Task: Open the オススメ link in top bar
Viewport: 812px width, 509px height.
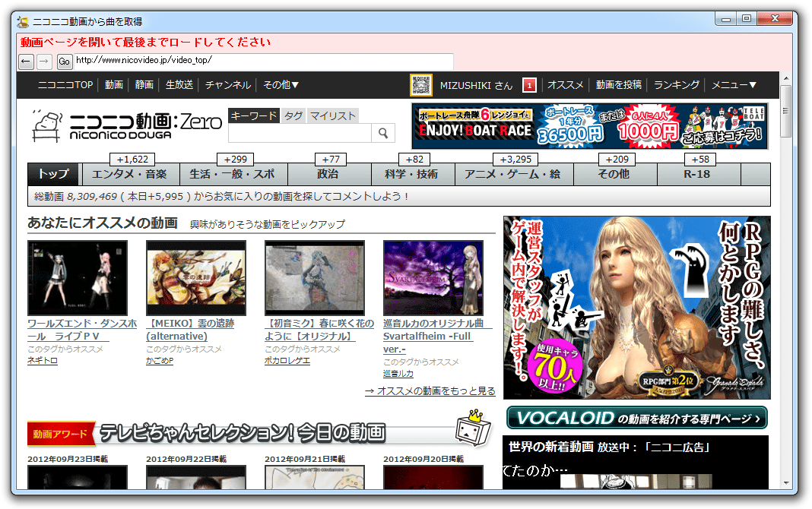Action: tap(566, 85)
